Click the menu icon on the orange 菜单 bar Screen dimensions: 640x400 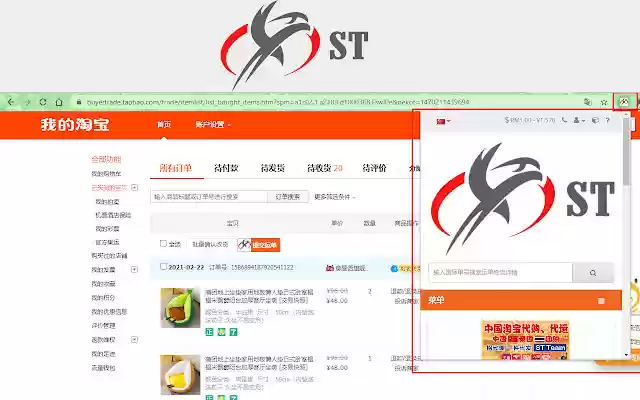[x=601, y=301]
